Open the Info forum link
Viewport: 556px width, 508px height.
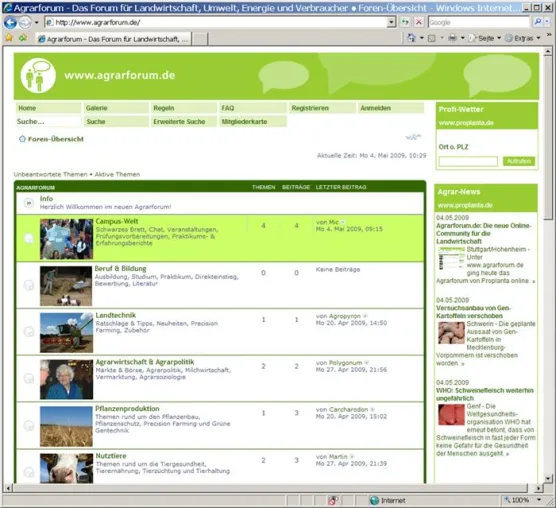pyautogui.click(x=46, y=199)
